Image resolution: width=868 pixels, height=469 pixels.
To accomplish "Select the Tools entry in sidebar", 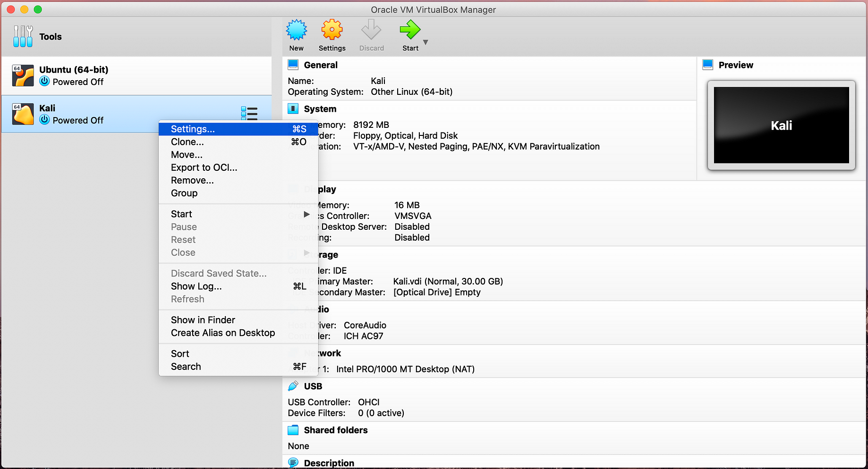I will click(136, 37).
